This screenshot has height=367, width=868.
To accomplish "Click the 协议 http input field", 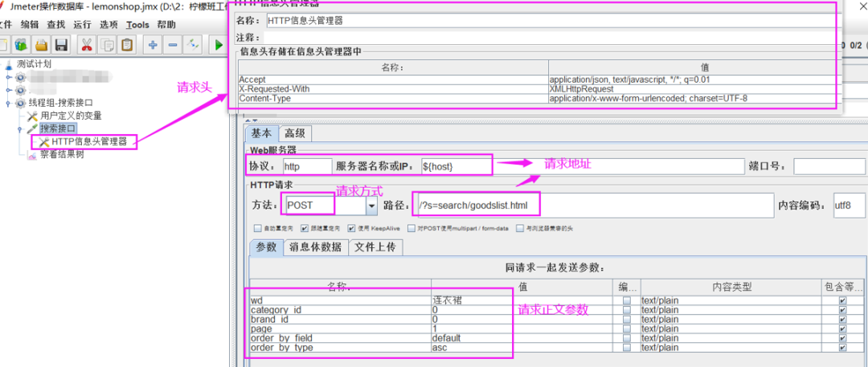I will point(307,165).
